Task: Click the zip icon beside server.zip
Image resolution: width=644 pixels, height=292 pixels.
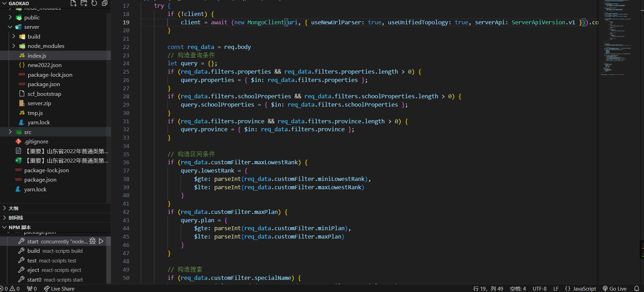Action: click(22, 103)
